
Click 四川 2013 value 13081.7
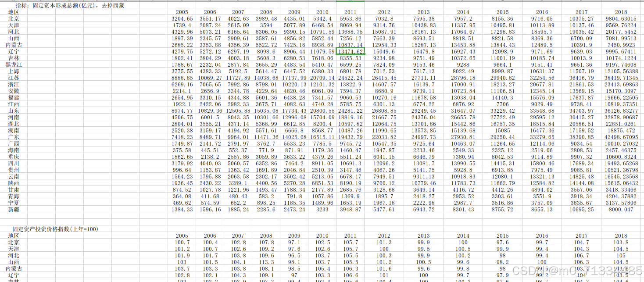424,163
